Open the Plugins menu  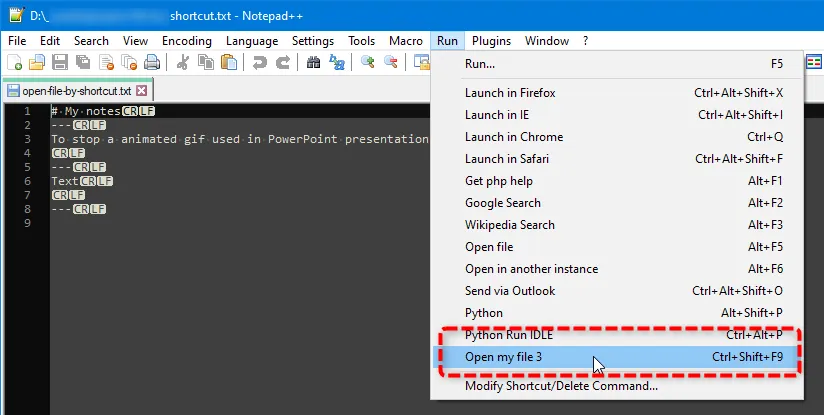(x=491, y=41)
